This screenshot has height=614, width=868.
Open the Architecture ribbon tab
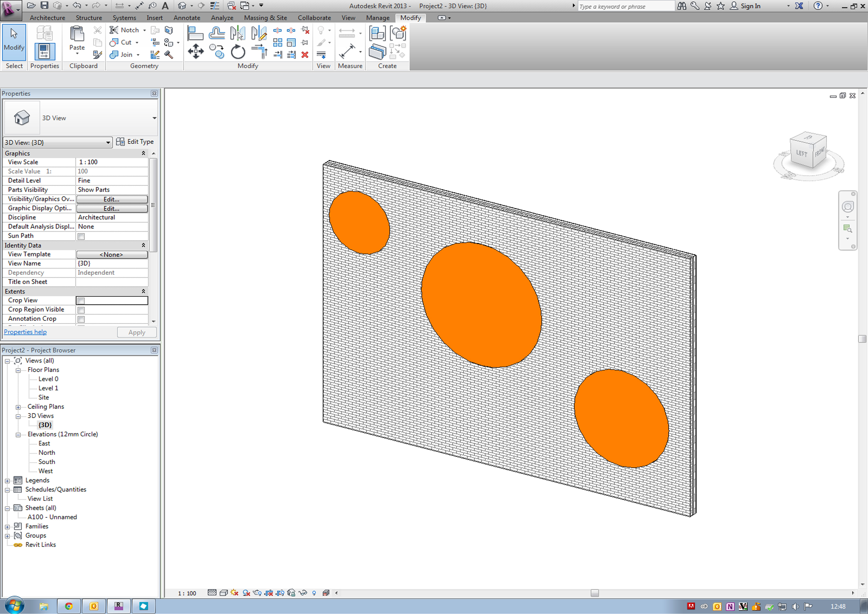pos(47,18)
